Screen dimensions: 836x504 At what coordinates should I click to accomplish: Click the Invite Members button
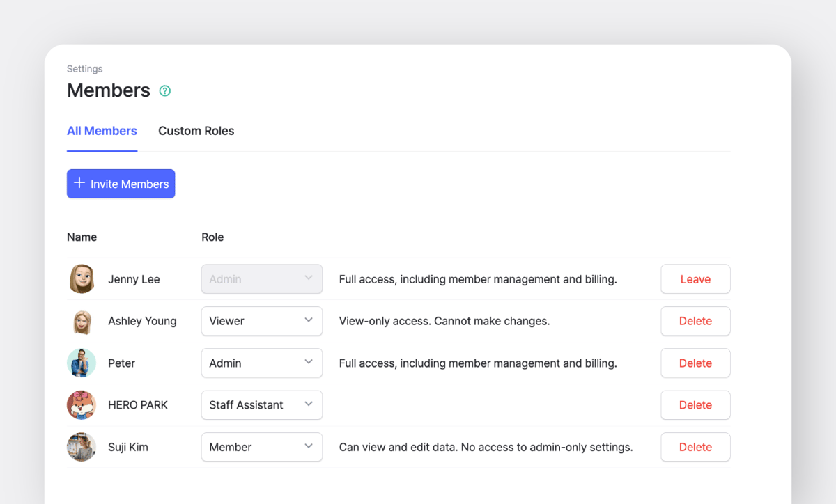(121, 183)
